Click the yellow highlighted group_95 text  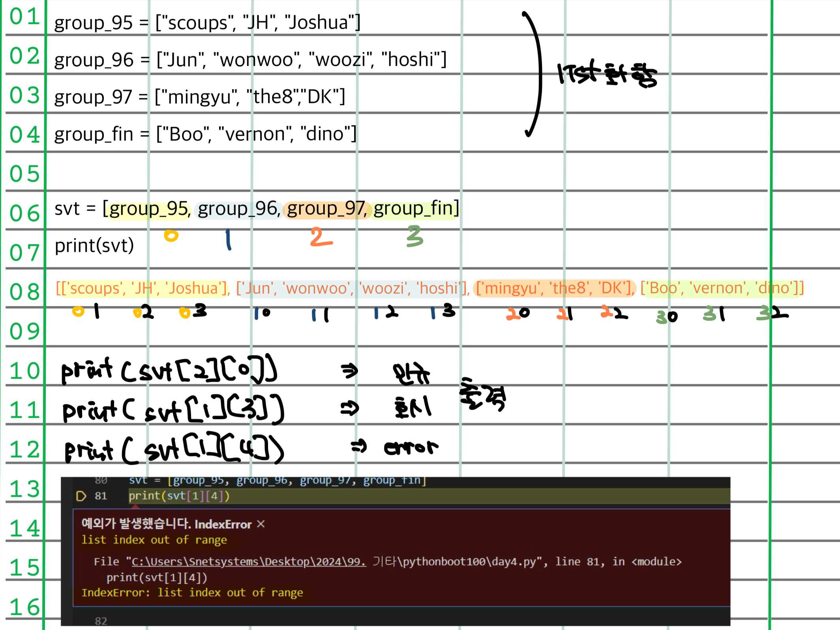pos(149,209)
